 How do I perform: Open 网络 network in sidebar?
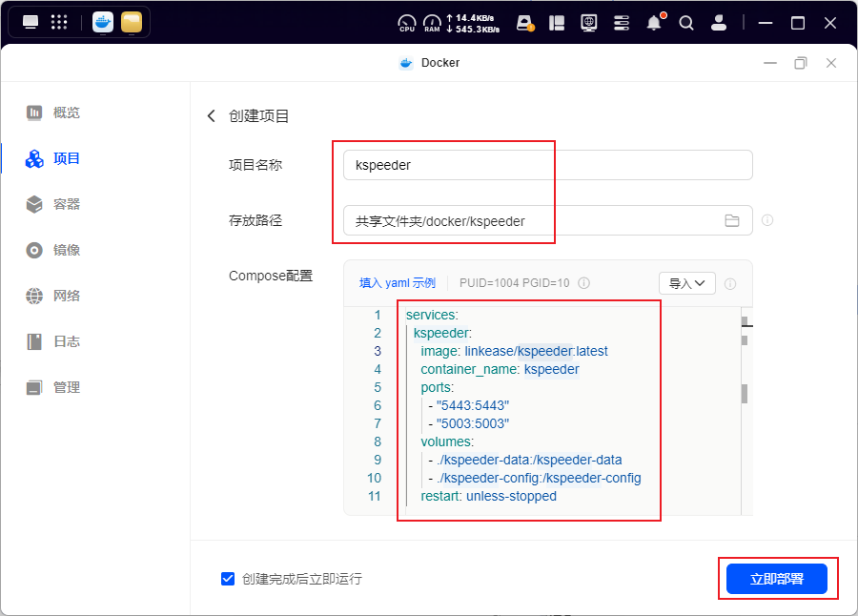pyautogui.click(x=53, y=296)
